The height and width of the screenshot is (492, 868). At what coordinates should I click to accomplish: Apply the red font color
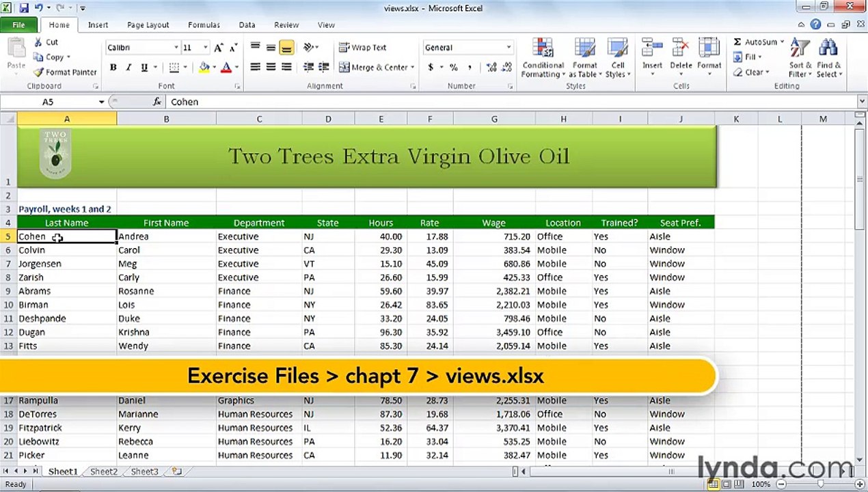(226, 68)
